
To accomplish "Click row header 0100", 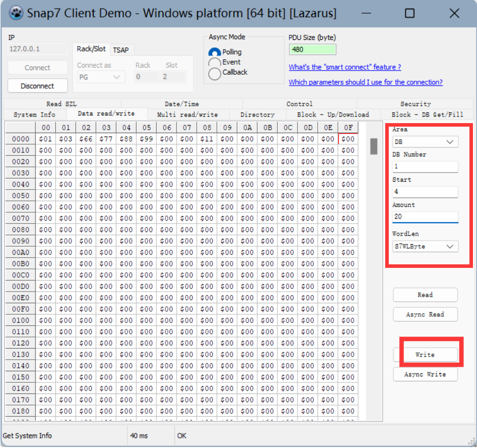I will tap(20, 320).
